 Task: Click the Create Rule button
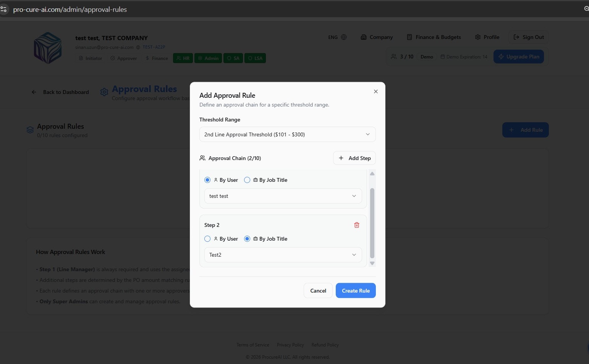coord(356,291)
